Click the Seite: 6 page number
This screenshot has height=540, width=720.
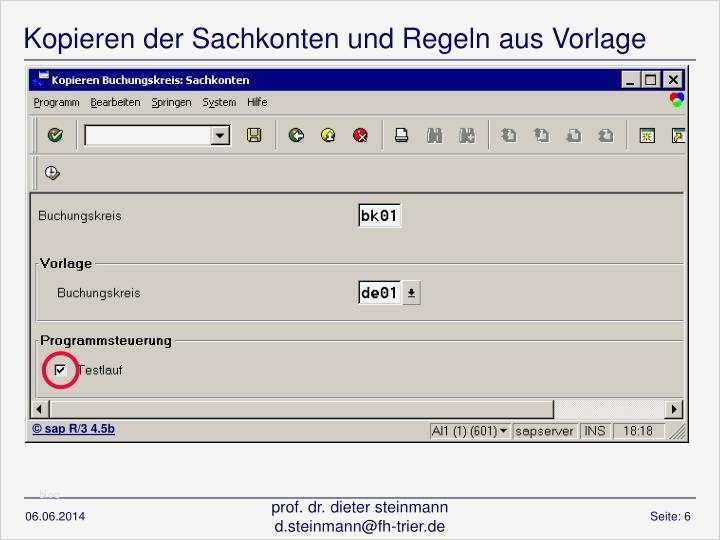[670, 516]
